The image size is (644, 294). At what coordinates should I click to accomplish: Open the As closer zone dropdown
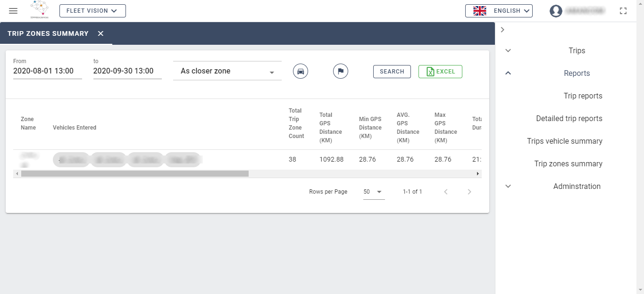[227, 71]
